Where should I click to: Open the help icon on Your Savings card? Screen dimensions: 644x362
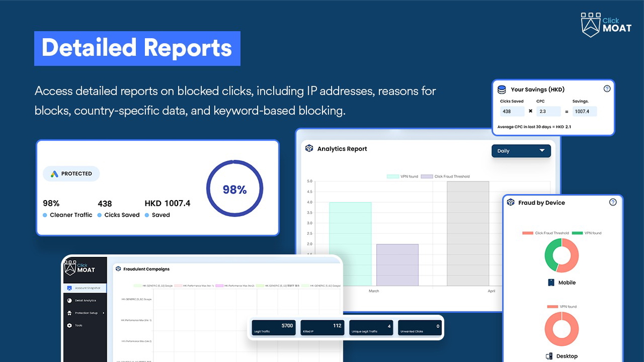pyautogui.click(x=607, y=88)
